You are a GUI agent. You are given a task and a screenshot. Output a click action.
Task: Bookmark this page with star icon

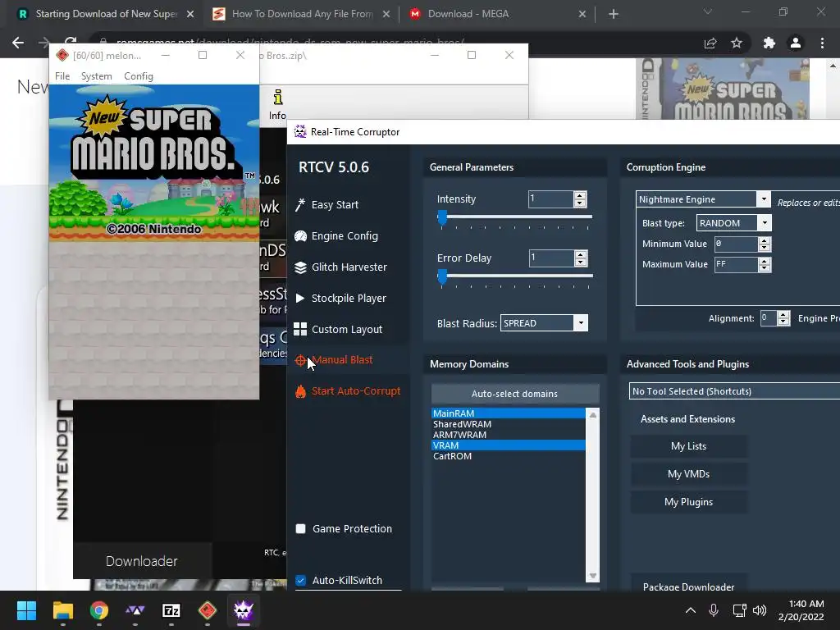tap(737, 43)
